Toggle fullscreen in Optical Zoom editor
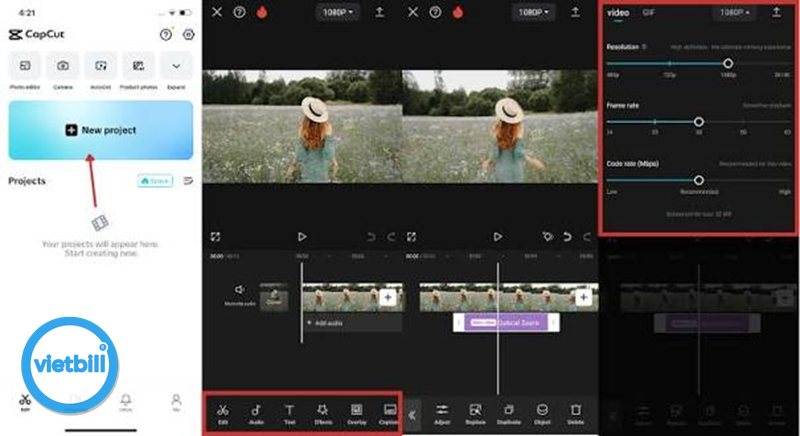The width and height of the screenshot is (800, 436). point(411,237)
